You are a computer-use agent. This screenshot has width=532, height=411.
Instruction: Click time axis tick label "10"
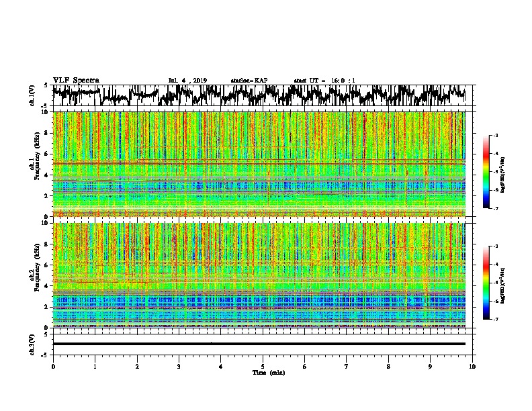472,366
